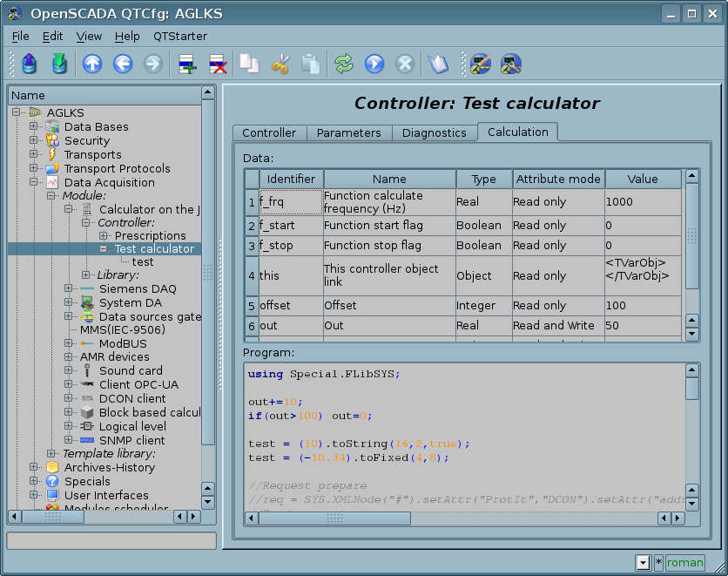Click the Load from database toolbar icon

tap(30, 64)
